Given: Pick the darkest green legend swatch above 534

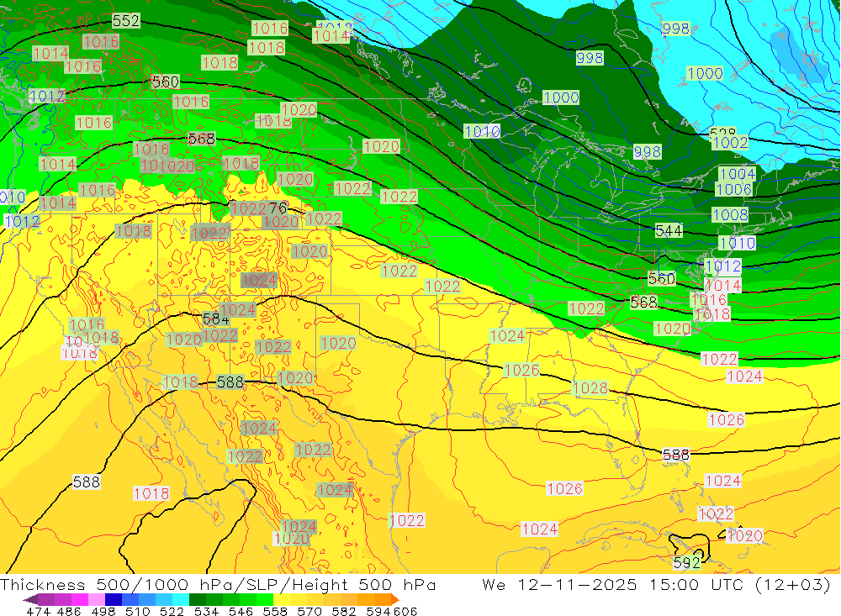Looking at the screenshot, I should click(198, 599).
